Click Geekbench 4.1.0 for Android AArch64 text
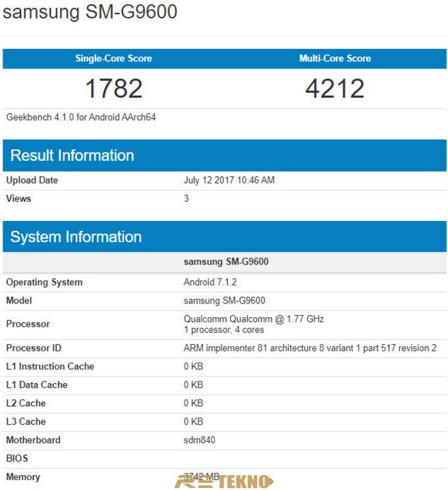Viewport: 448px width, 490px height. click(x=81, y=117)
